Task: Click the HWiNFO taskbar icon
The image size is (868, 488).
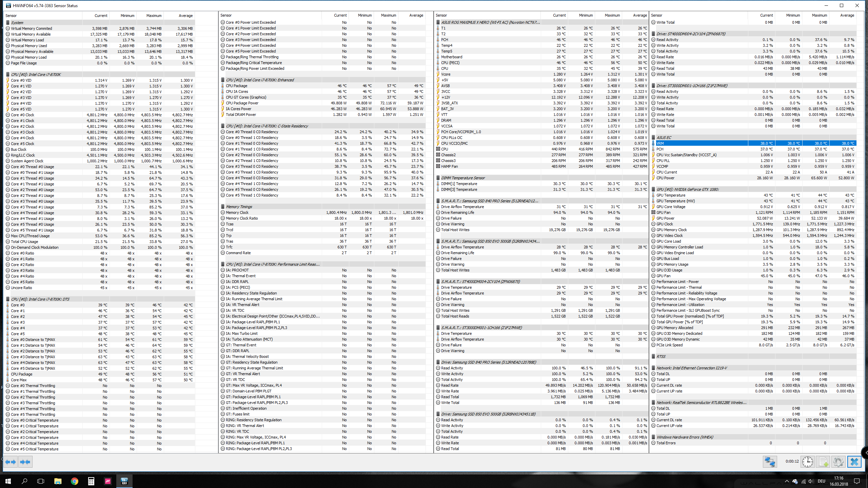Action: 124,481
